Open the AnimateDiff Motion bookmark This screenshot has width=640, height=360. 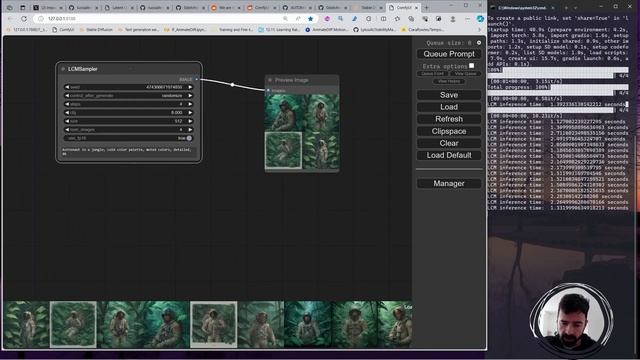[x=327, y=29]
